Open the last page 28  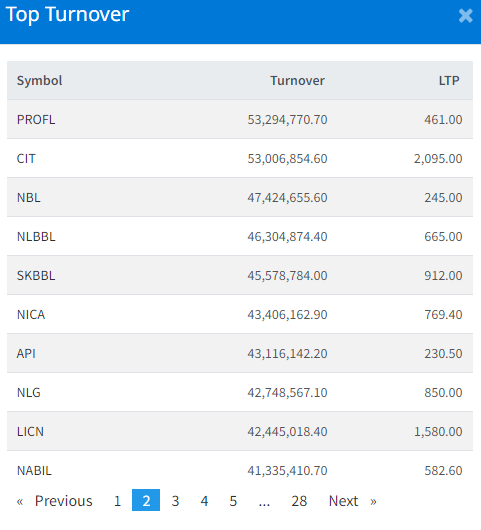click(299, 501)
